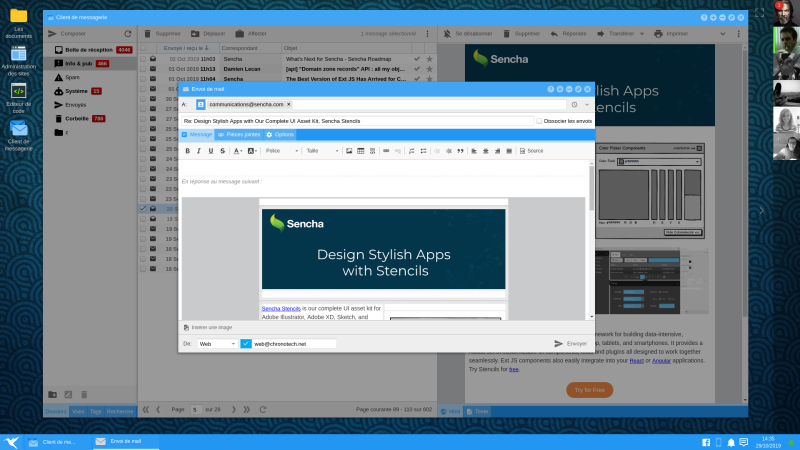The width and height of the screenshot is (800, 450).
Task: Switch to the Vues tab
Action: pos(78,412)
